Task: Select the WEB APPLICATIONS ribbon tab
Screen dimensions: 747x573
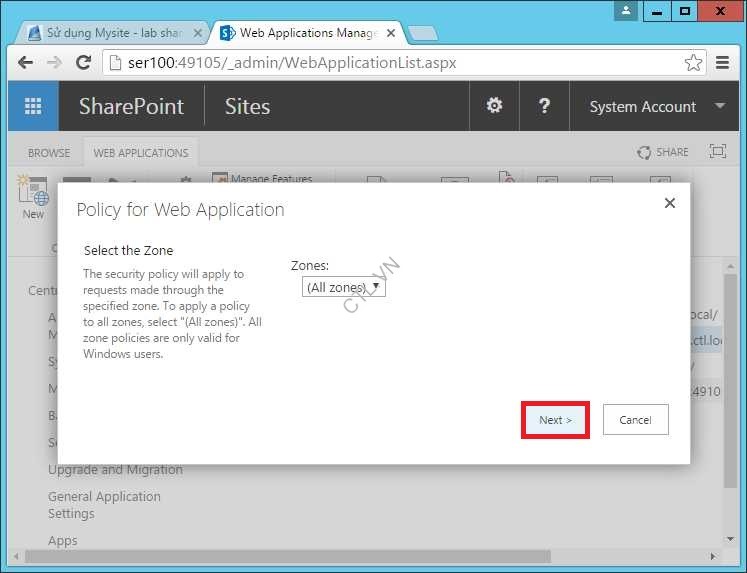Action: [141, 153]
